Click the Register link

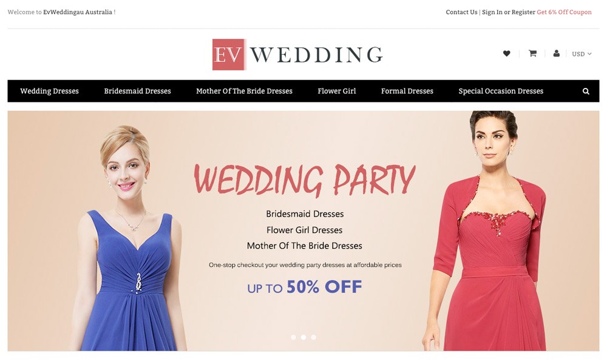[523, 12]
